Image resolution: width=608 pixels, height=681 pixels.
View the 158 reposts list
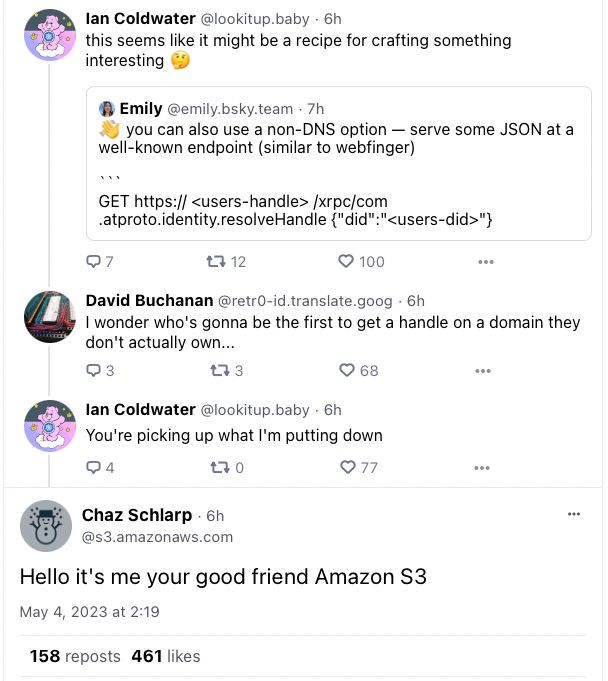coord(75,657)
